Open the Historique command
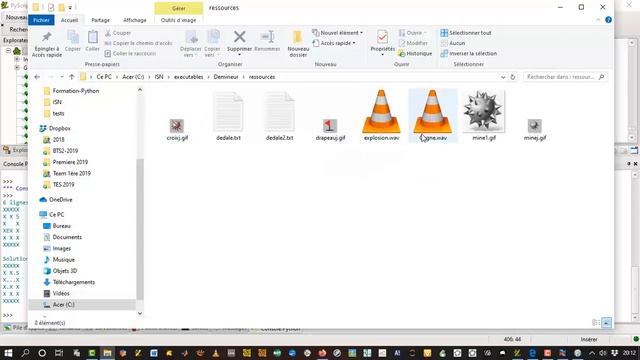Screen dimensions: 640x360 click(x=415, y=53)
